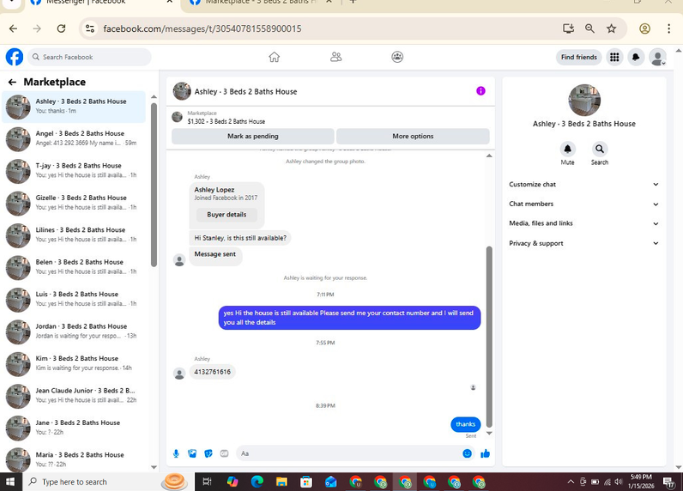The height and width of the screenshot is (491, 683).
Task: Open Ashley Lopez Buyer details
Action: click(x=227, y=214)
